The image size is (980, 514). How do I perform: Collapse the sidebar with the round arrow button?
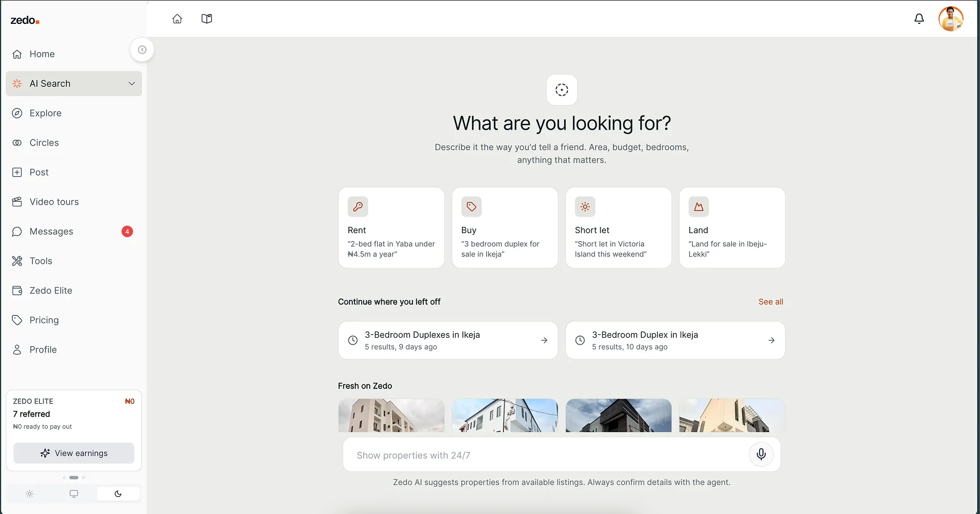142,50
